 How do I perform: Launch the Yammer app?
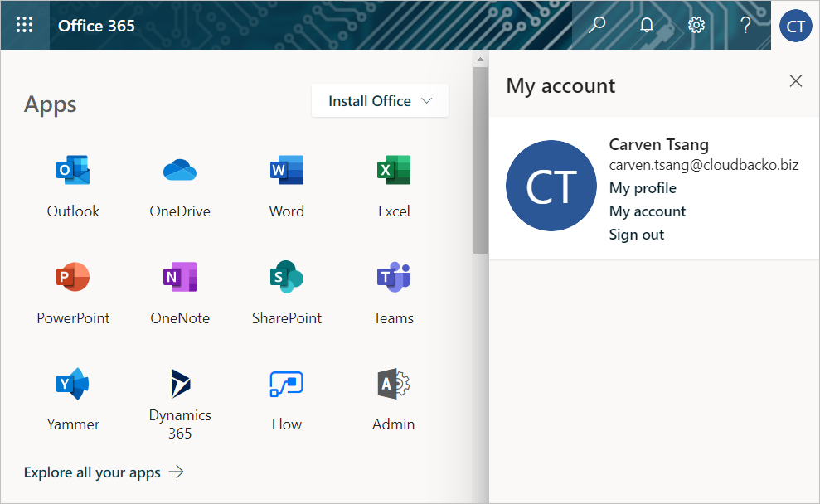(73, 384)
